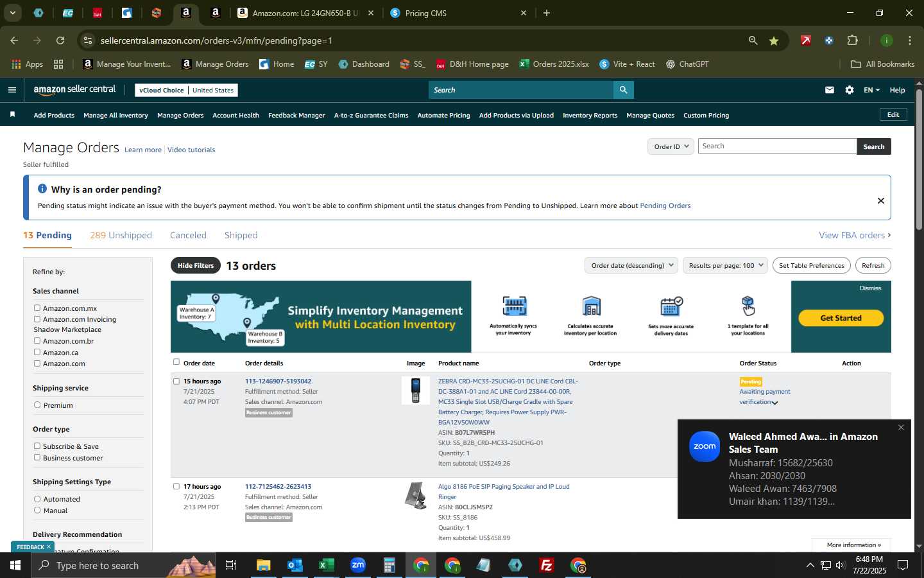This screenshot has height=578, width=924.
Task: Expand the Awaiting payment verification status
Action: click(774, 403)
